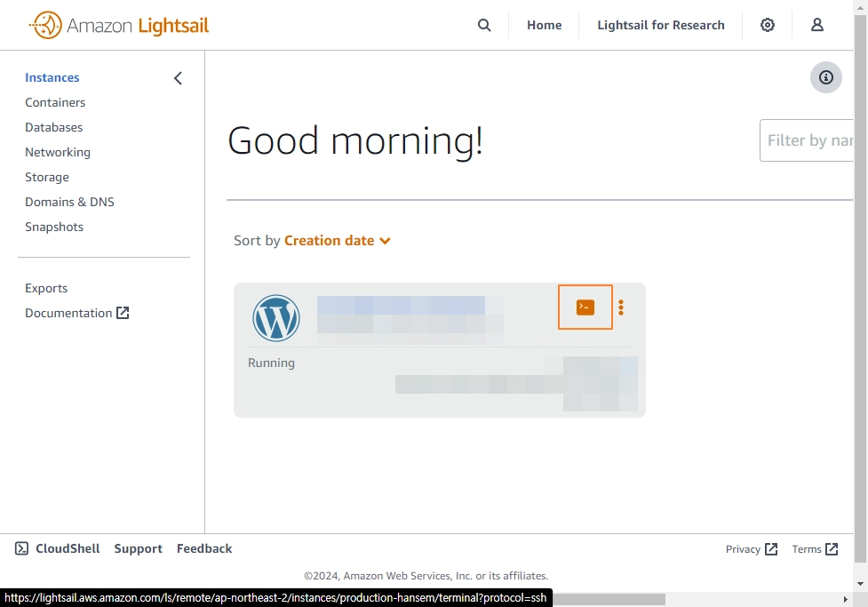The width and height of the screenshot is (868, 607).
Task: Open Exports in the sidebar
Action: (46, 288)
